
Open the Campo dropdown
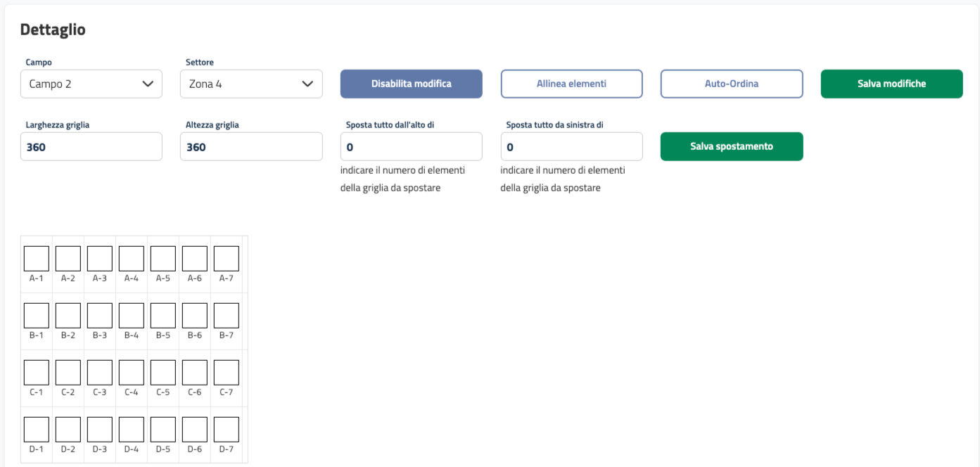point(91,84)
